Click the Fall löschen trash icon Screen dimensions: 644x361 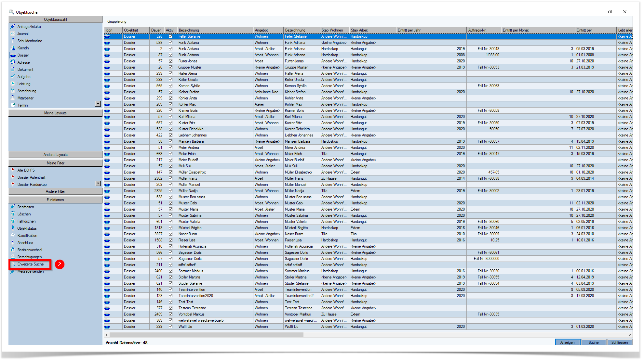(x=13, y=221)
